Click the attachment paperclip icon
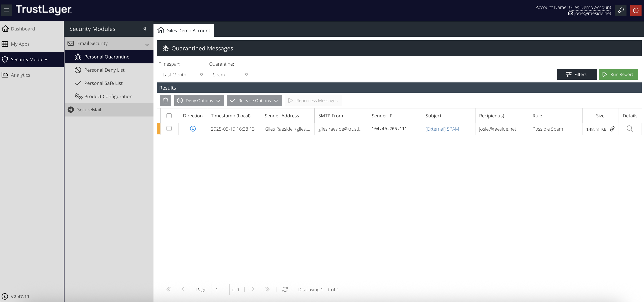This screenshot has width=644, height=302. pyautogui.click(x=612, y=129)
